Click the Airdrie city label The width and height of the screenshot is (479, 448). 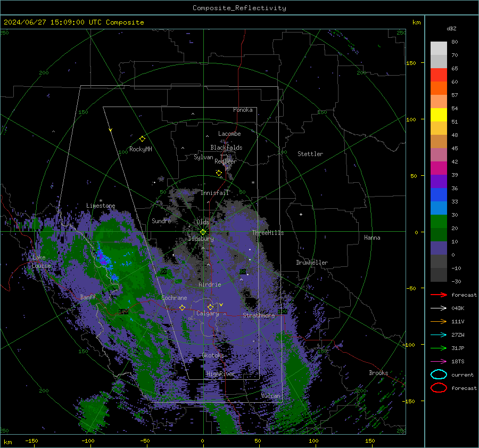[210, 284]
